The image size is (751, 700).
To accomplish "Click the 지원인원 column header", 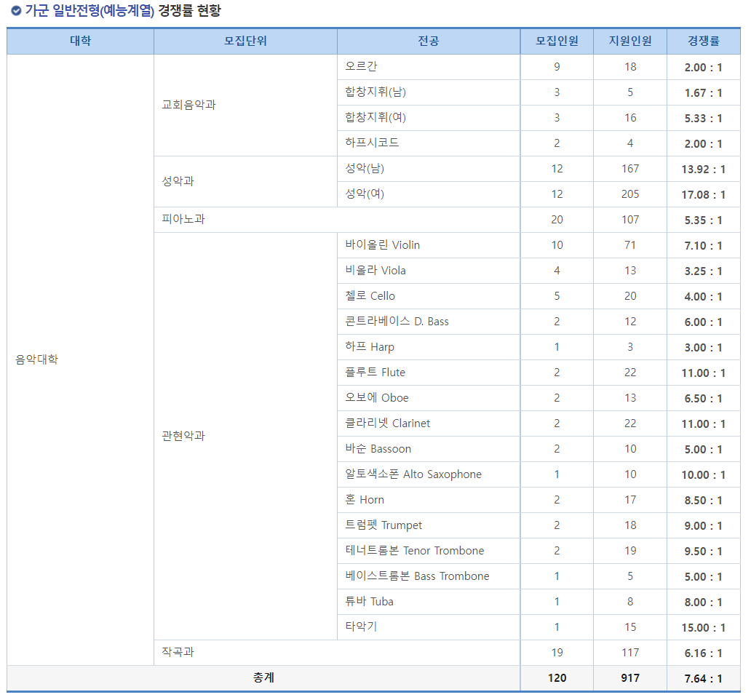I will [x=630, y=41].
